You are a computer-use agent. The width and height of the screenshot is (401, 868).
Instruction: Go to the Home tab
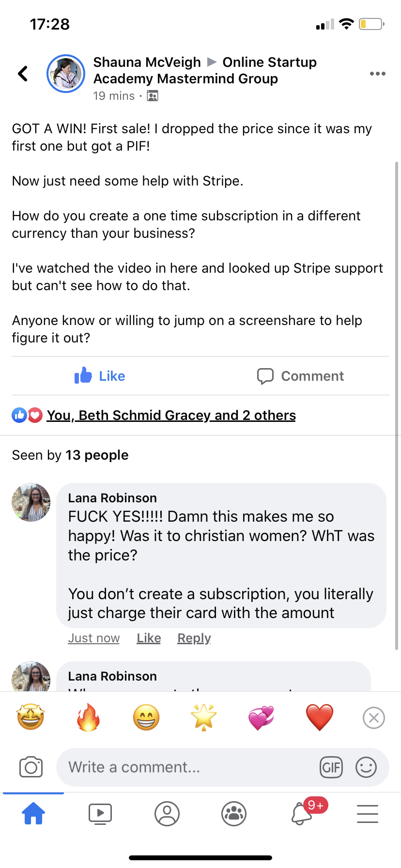pyautogui.click(x=33, y=813)
